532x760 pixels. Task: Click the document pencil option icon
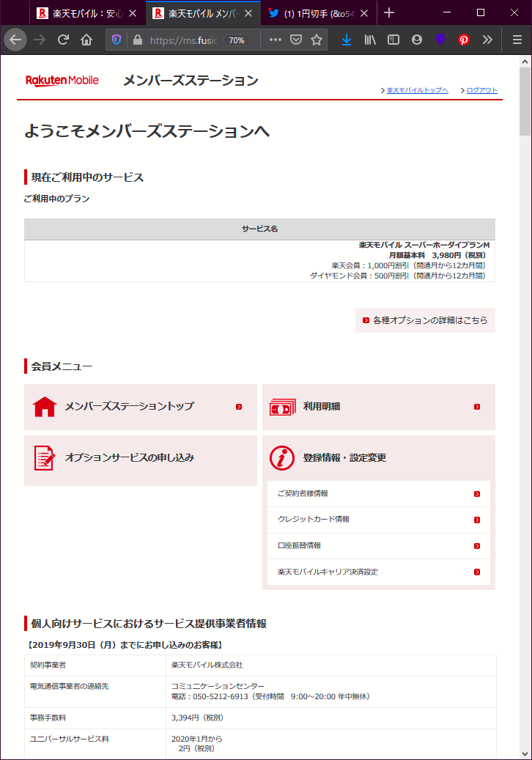coord(45,458)
